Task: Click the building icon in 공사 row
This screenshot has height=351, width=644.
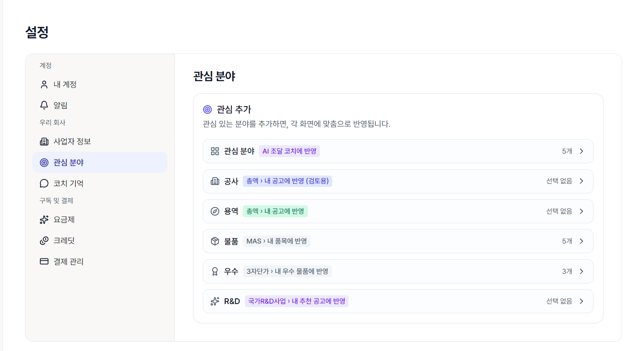Action: click(215, 181)
